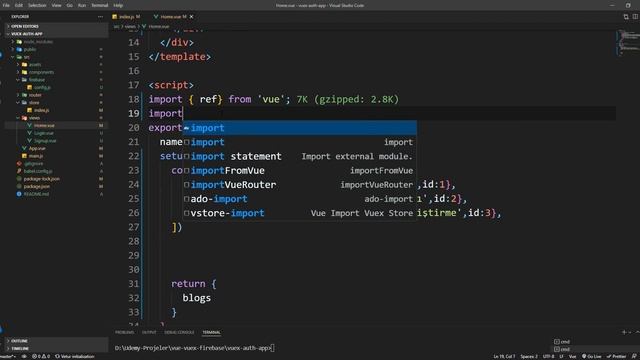Collapse the views folder

(x=34, y=118)
